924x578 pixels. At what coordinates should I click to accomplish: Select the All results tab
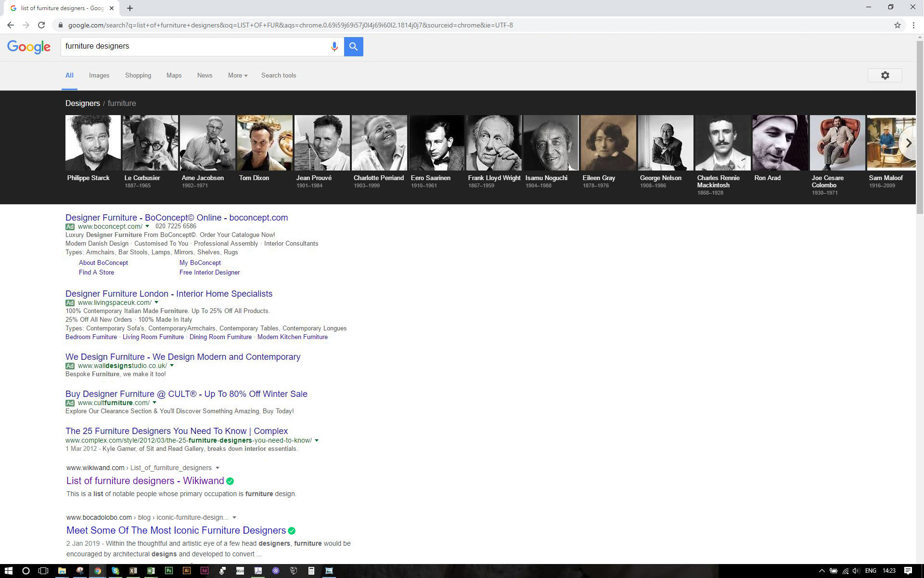69,76
